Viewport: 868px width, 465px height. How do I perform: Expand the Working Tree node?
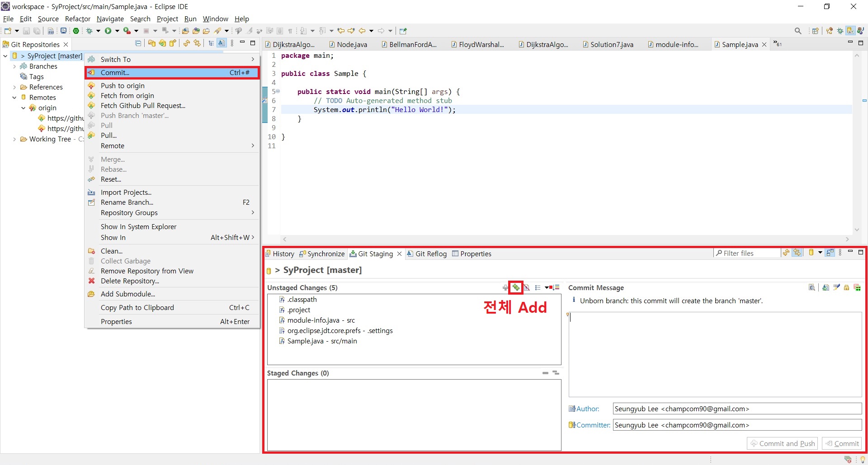(14, 139)
